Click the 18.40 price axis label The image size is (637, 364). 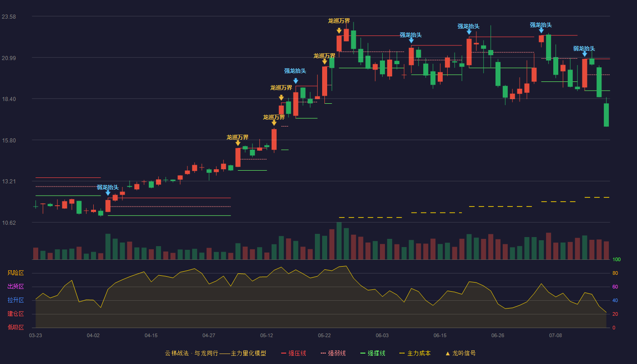(9, 99)
